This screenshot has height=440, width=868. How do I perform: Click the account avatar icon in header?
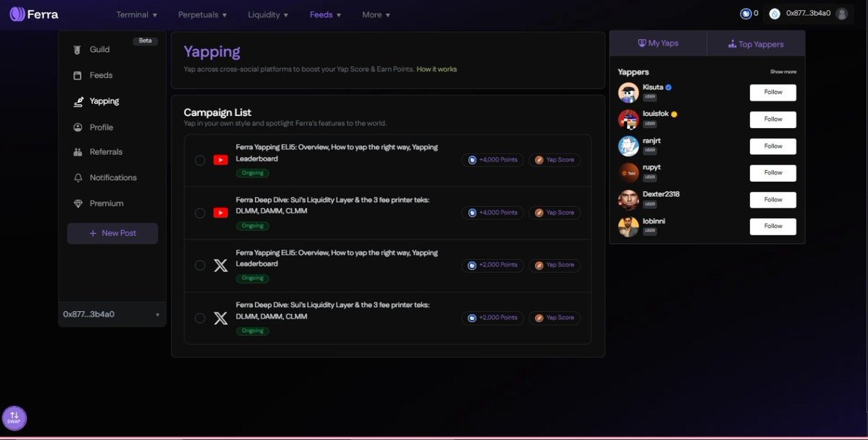coord(842,14)
